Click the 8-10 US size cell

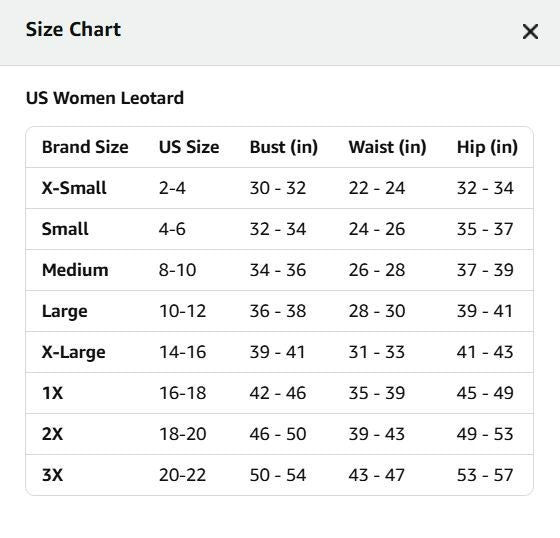pos(178,270)
